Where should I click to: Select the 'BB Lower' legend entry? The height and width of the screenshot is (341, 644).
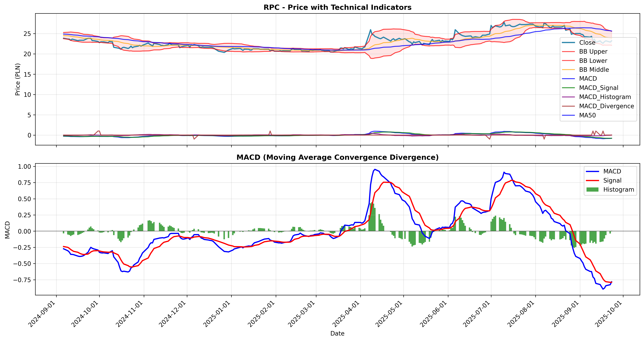(x=593, y=61)
